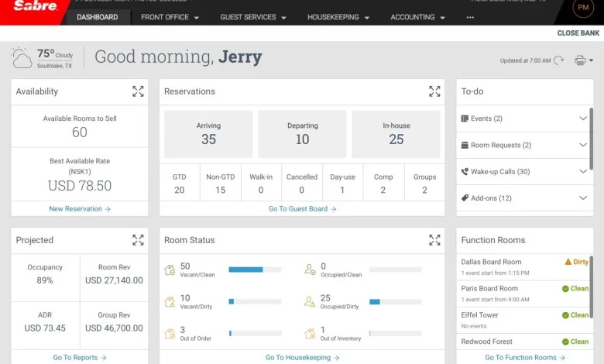Screen dimensions: 604x364
Task: Expand the Room Requests (2) section
Action: [583, 145]
